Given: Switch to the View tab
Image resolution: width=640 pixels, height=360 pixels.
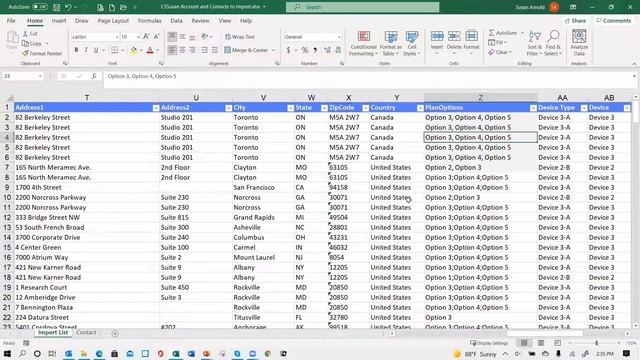Looking at the screenshot, I should (224, 21).
